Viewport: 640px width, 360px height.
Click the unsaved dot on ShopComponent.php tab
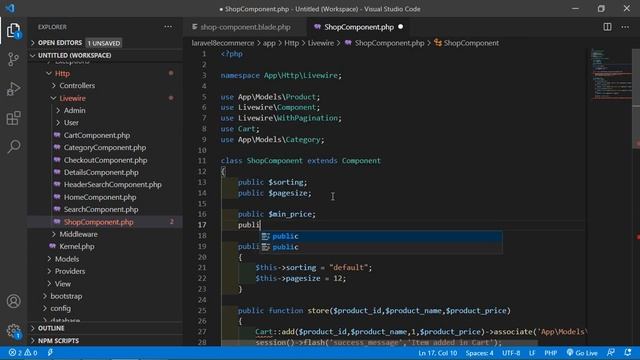[x=400, y=27]
